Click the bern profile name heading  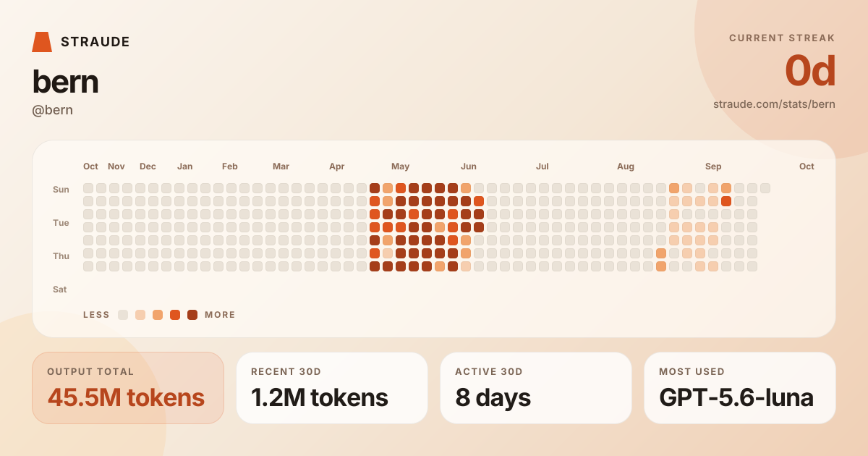(x=65, y=82)
